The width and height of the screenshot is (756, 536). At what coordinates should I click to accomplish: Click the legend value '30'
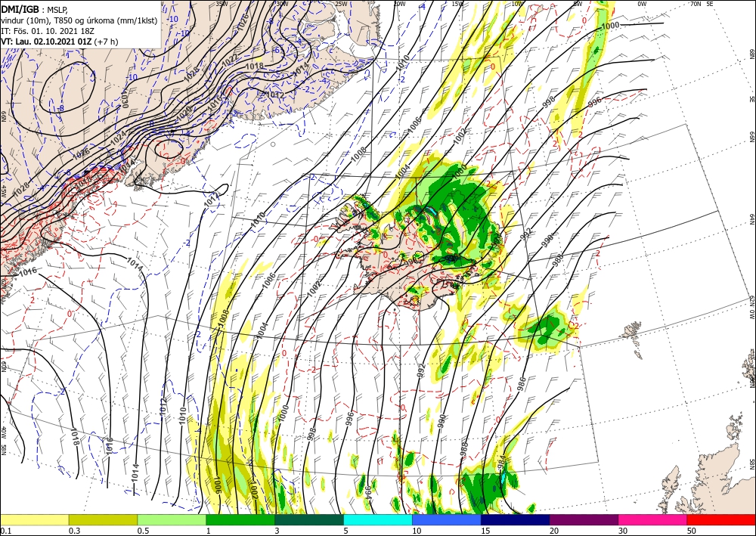[622, 531]
